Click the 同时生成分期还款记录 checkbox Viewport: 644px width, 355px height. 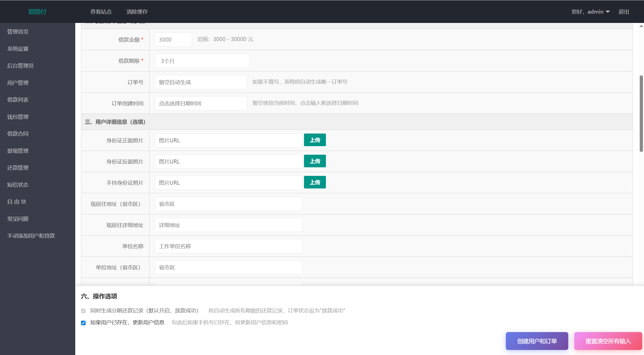coord(83,311)
